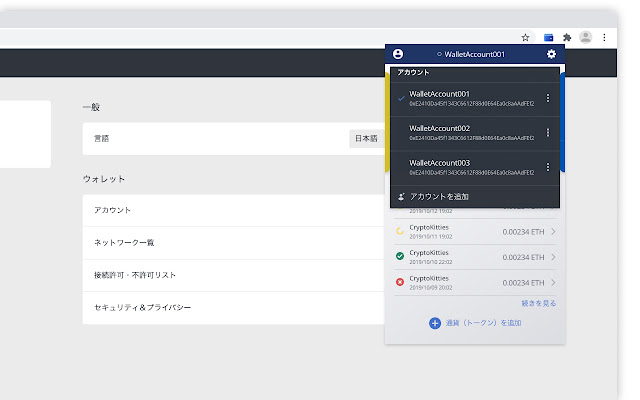The width and height of the screenshot is (640, 400).
Task: Open the アカウント settings row
Action: point(233,210)
